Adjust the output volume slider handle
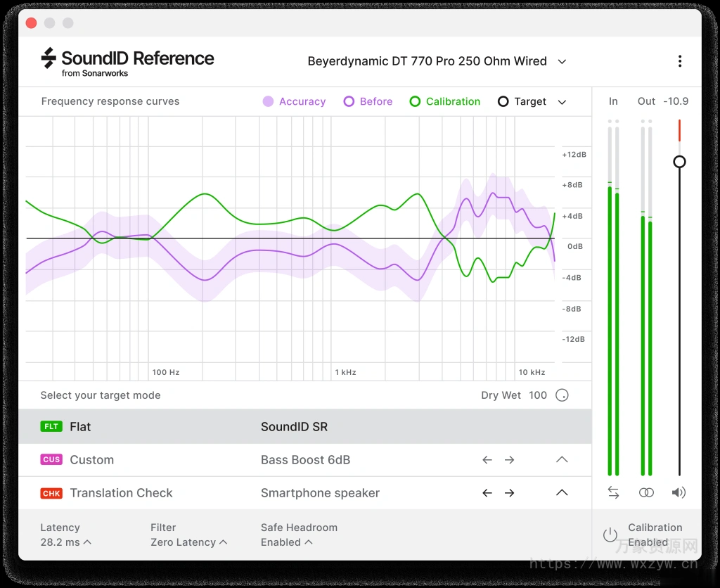The image size is (720, 588). [x=679, y=162]
